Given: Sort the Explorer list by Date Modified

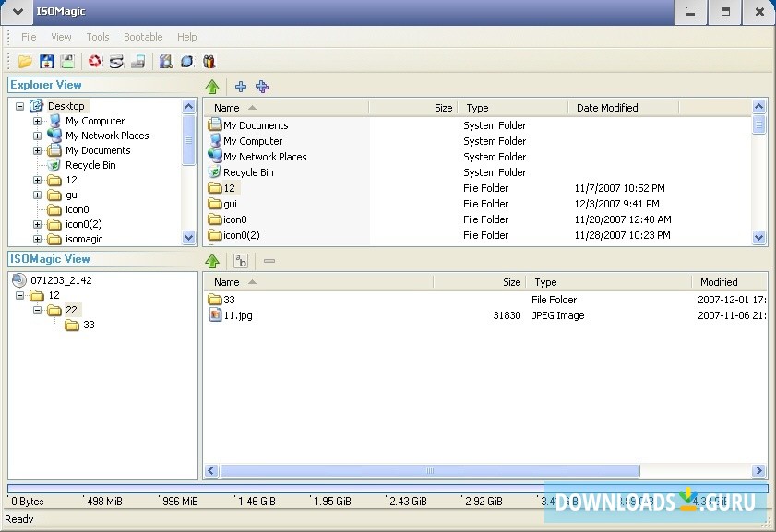Looking at the screenshot, I should click(607, 108).
